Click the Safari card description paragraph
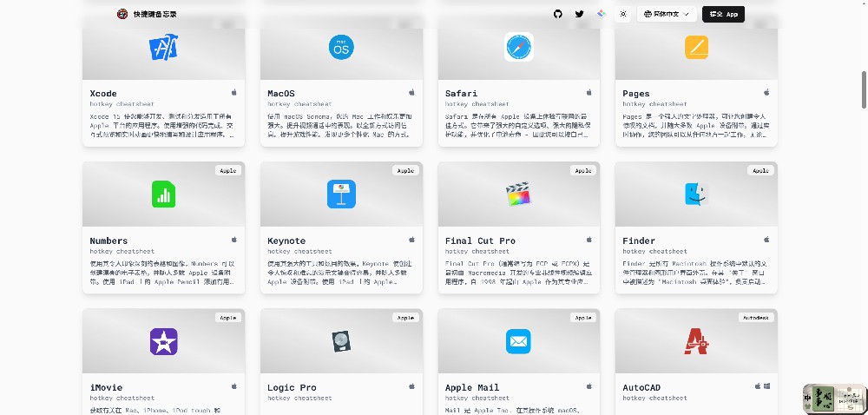This screenshot has width=868, height=415. click(x=519, y=126)
